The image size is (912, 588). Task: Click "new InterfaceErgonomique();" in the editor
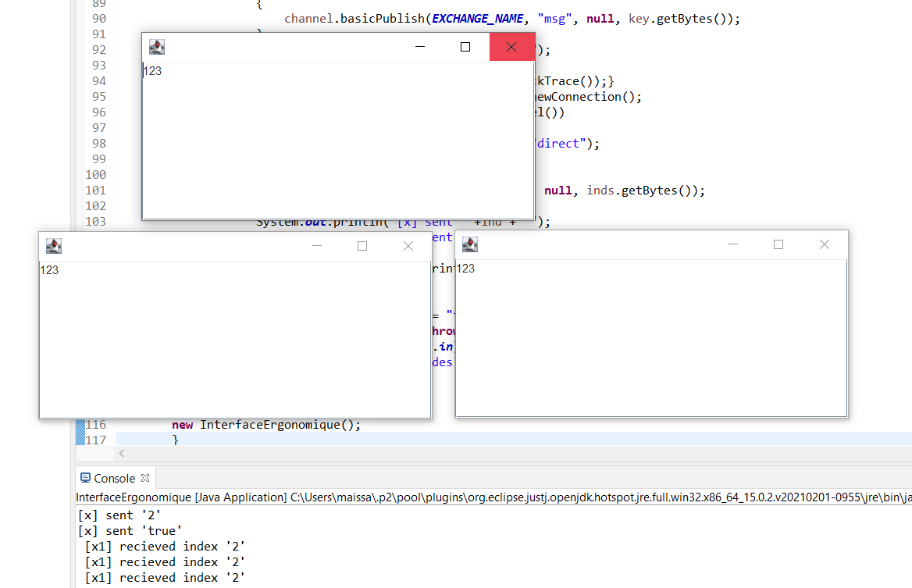tap(265, 425)
